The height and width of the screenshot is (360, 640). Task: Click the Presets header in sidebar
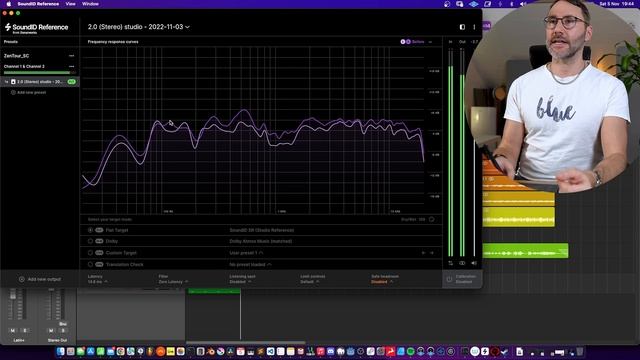11,42
